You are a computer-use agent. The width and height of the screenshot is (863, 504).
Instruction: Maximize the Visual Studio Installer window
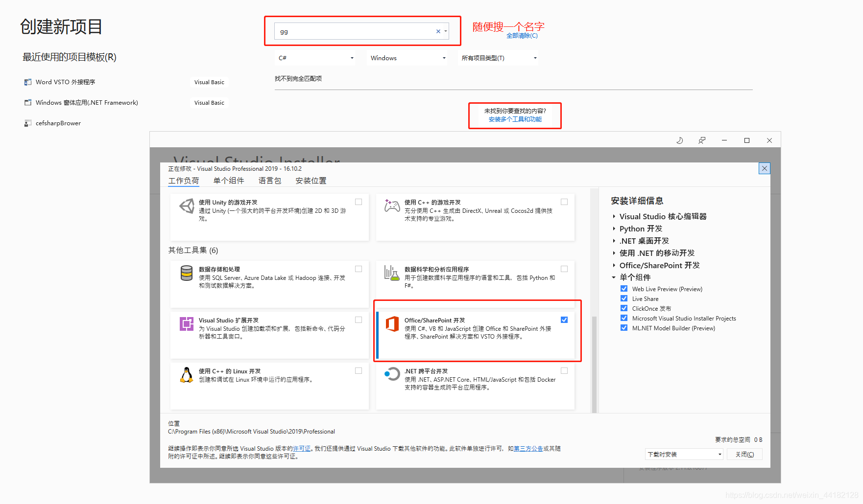click(747, 140)
